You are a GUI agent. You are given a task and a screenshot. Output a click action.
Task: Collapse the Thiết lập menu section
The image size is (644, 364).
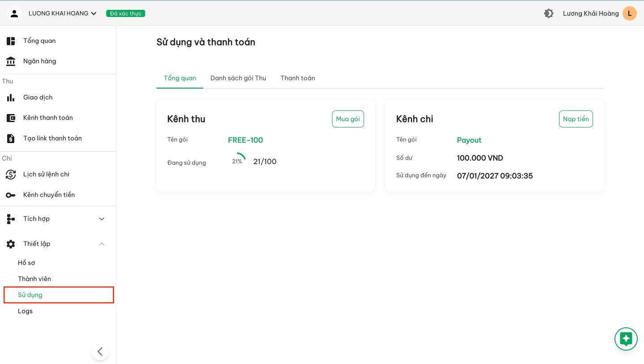click(102, 244)
